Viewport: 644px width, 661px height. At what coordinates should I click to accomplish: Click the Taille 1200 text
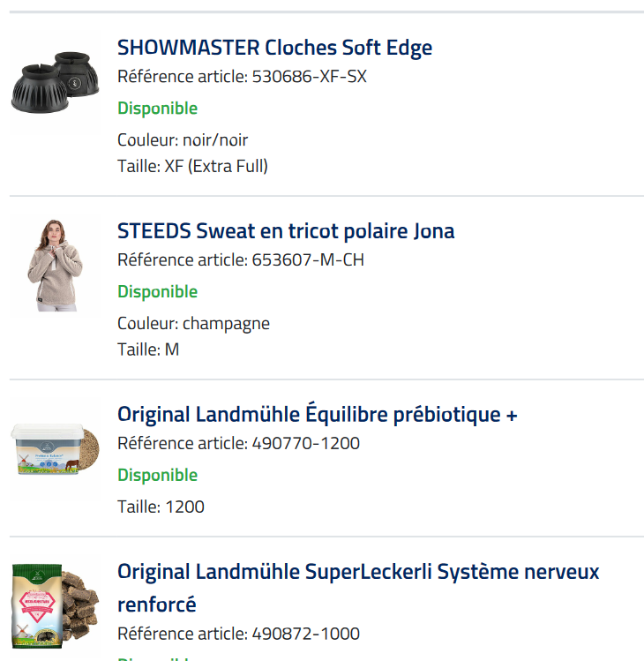coord(161,507)
